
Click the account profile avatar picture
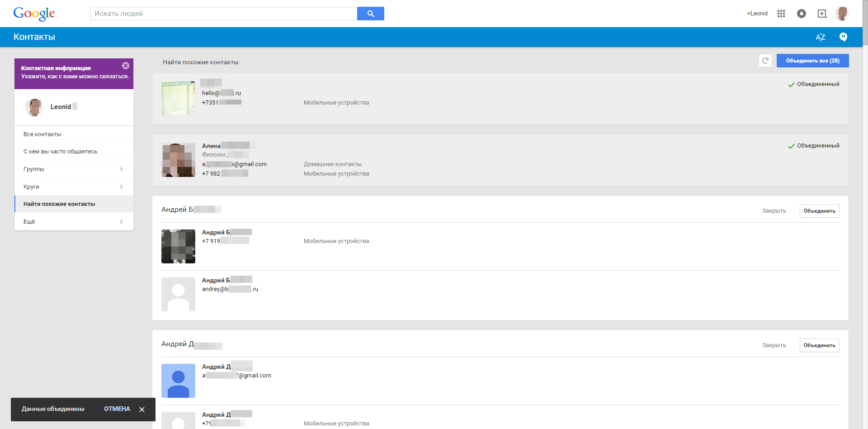pos(843,14)
